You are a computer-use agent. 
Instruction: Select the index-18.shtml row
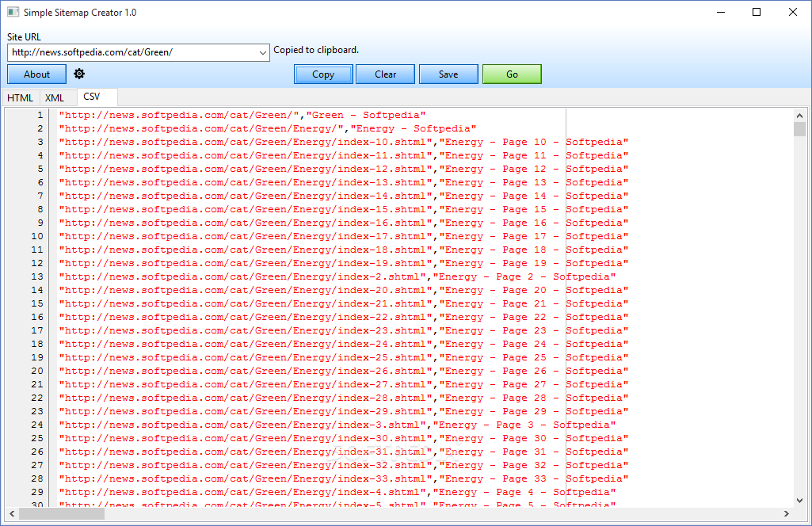point(343,250)
